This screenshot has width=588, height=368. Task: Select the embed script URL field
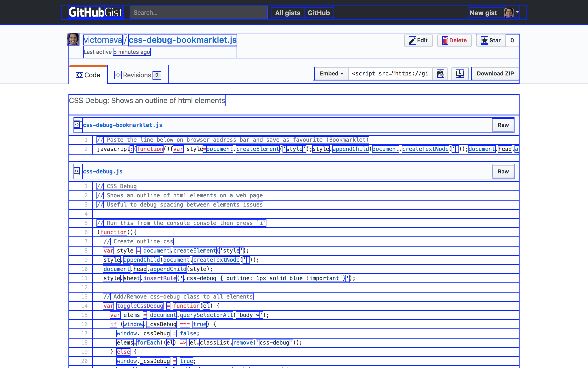coord(390,74)
